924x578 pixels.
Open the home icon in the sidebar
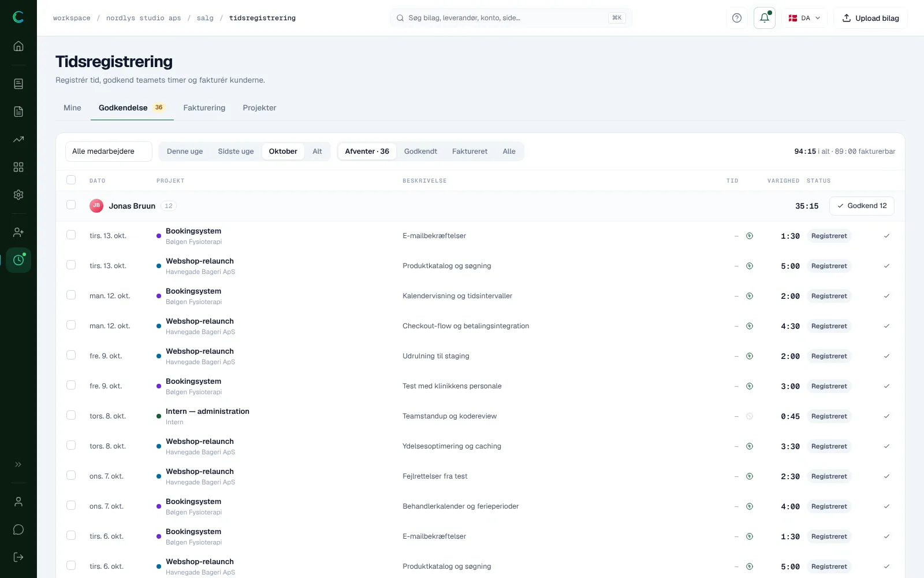pos(18,46)
